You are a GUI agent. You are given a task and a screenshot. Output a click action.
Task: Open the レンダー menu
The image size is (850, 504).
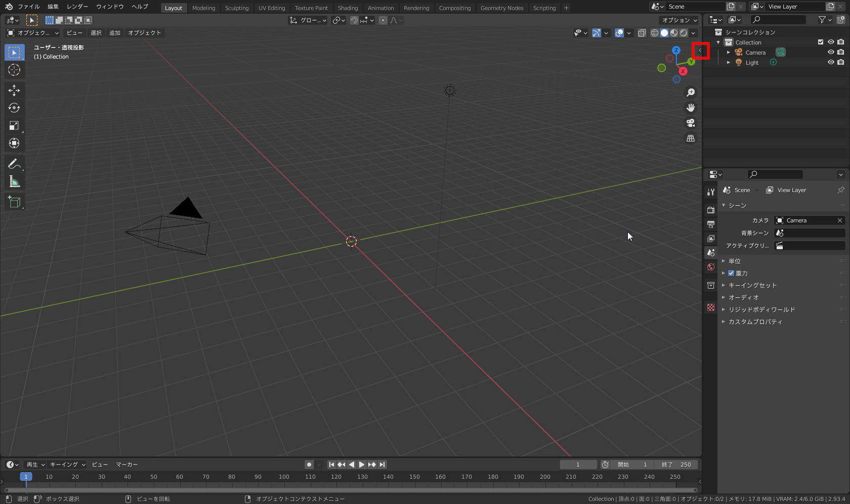(x=77, y=7)
